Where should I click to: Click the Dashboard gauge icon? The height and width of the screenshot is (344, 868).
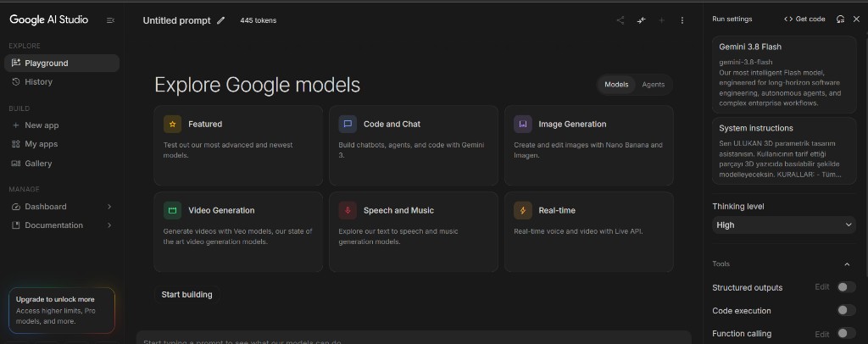point(16,206)
